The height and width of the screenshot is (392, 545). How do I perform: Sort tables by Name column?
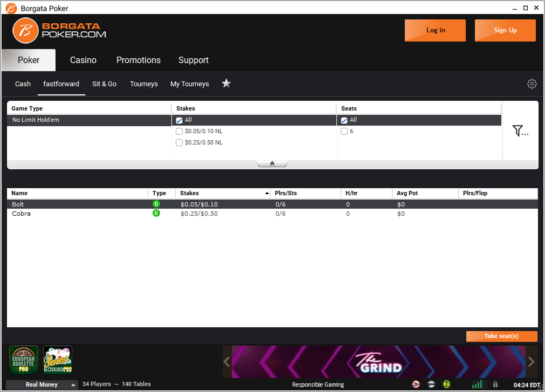coord(78,193)
